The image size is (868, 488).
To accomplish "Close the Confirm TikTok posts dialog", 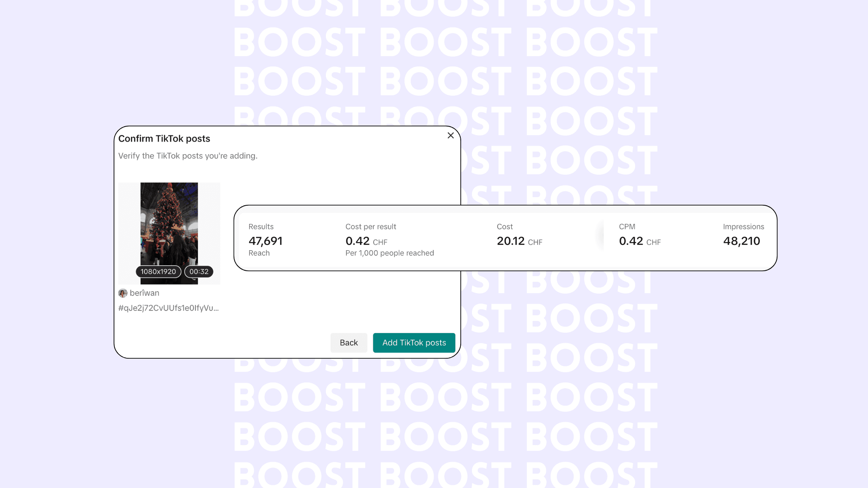I will pyautogui.click(x=450, y=136).
